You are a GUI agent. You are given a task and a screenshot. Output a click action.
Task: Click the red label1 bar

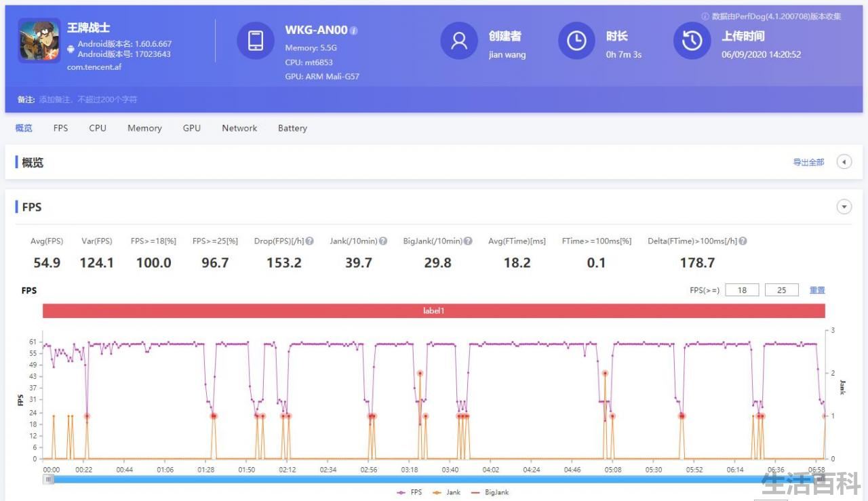(x=433, y=310)
